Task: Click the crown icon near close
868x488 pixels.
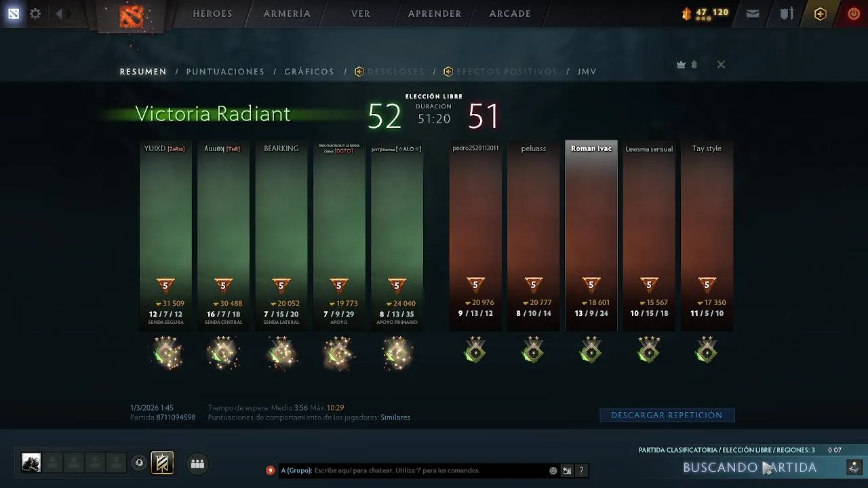Action: (x=681, y=65)
